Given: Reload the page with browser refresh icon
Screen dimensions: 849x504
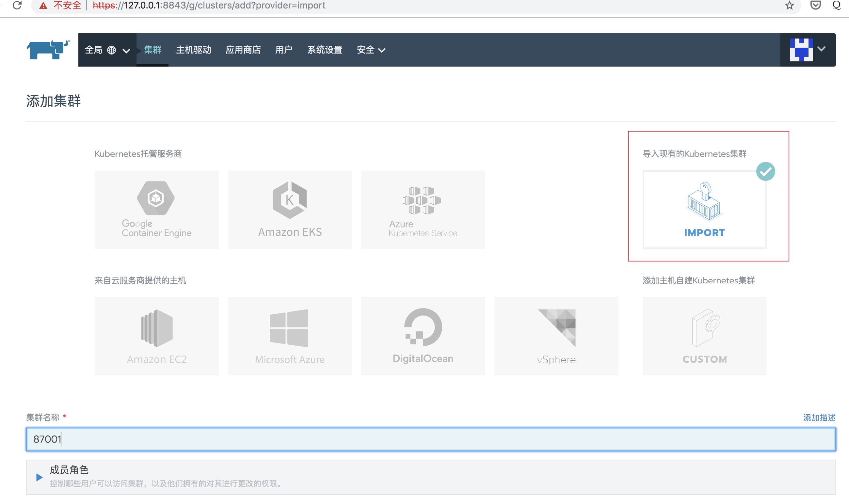Looking at the screenshot, I should coord(17,5).
